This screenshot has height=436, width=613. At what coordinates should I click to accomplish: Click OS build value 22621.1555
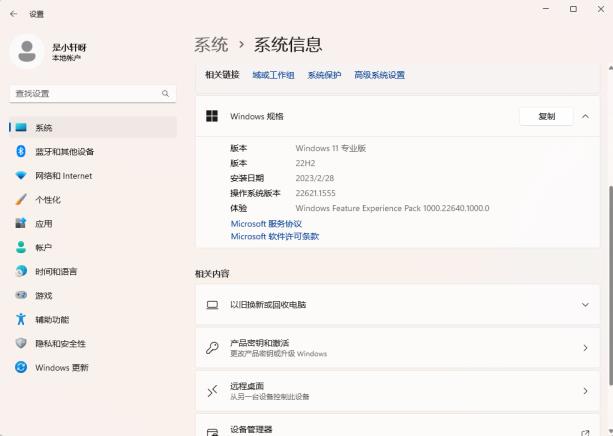point(315,193)
